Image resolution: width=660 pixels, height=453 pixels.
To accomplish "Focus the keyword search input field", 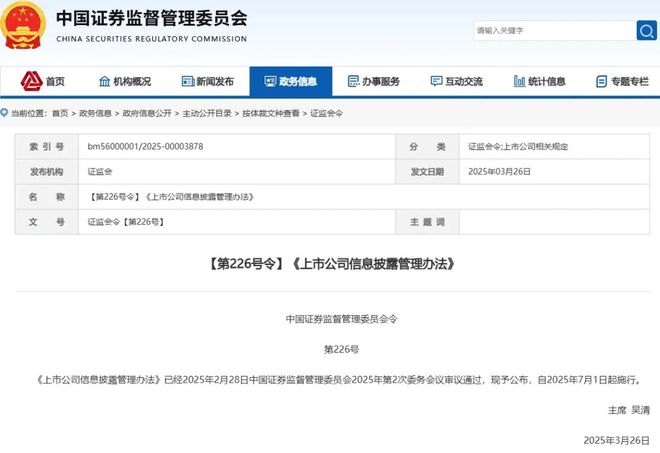I will tap(554, 30).
